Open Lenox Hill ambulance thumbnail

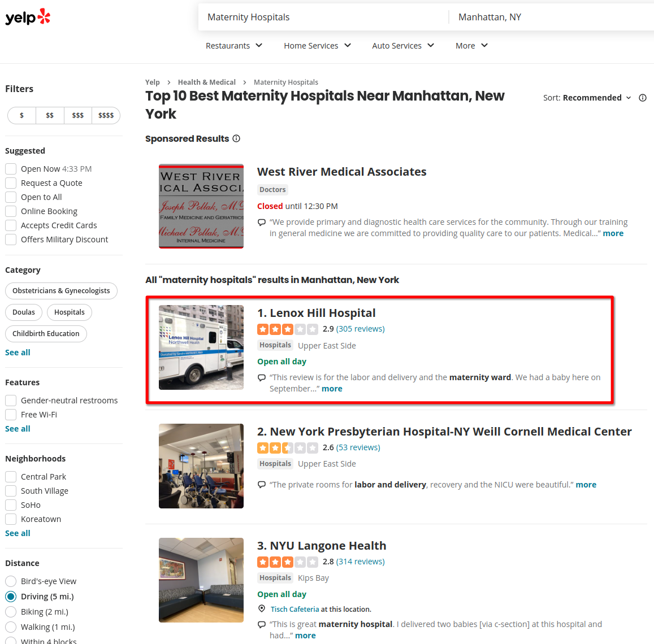[201, 347]
